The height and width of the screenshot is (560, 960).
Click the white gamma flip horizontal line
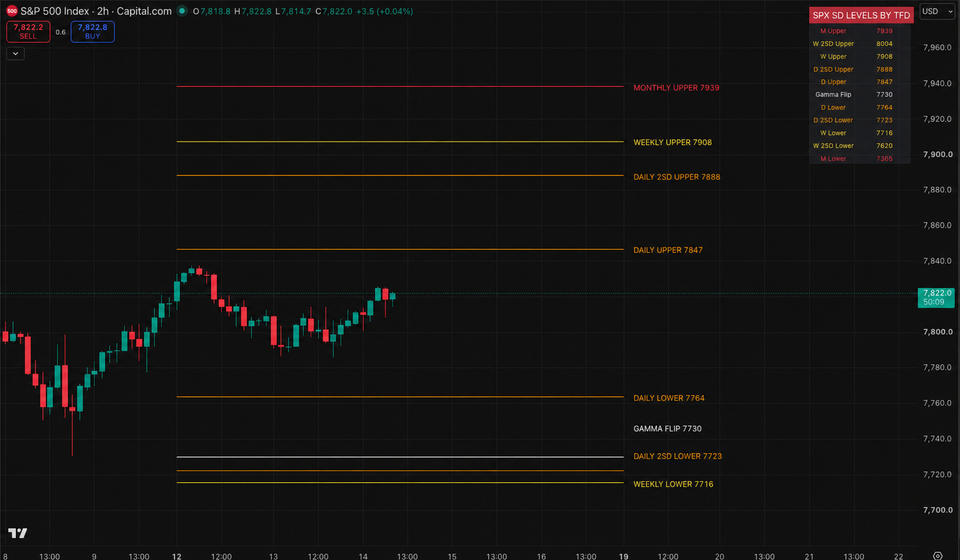400,457
